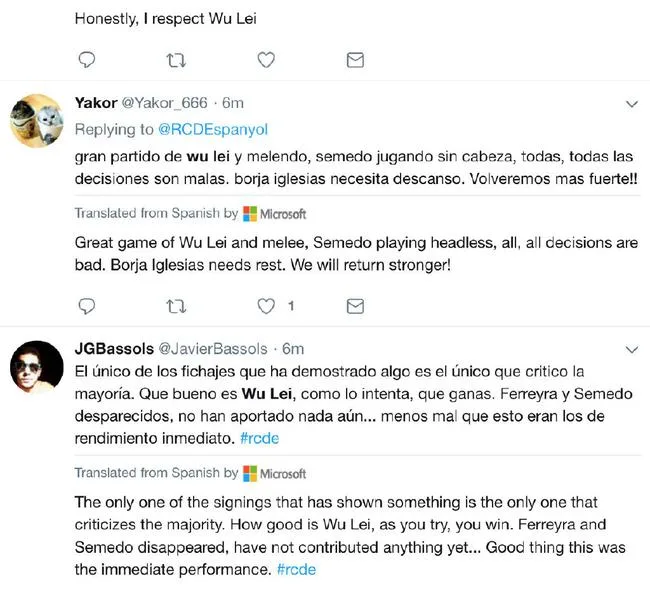Retweet Yakor's tweet
The width and height of the screenshot is (650, 596).
pyautogui.click(x=176, y=307)
